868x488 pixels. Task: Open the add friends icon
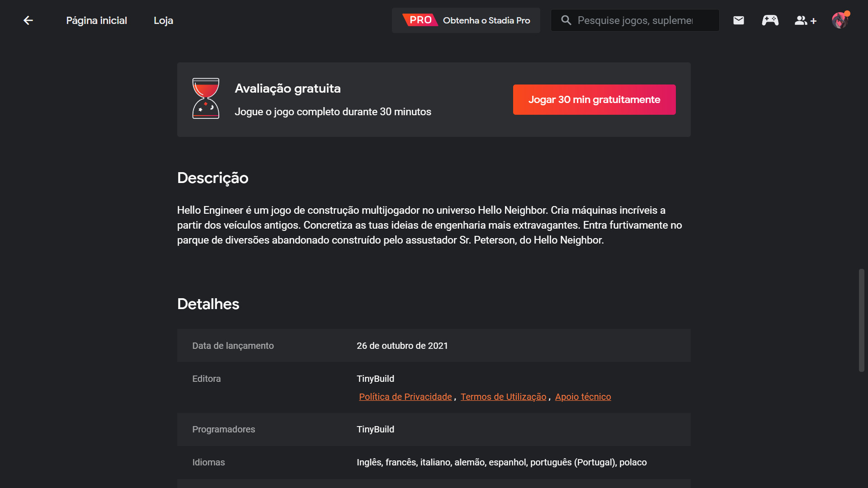coord(806,20)
